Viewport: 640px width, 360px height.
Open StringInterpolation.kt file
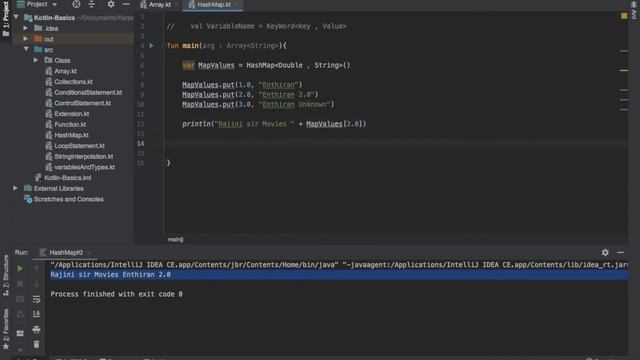83,156
